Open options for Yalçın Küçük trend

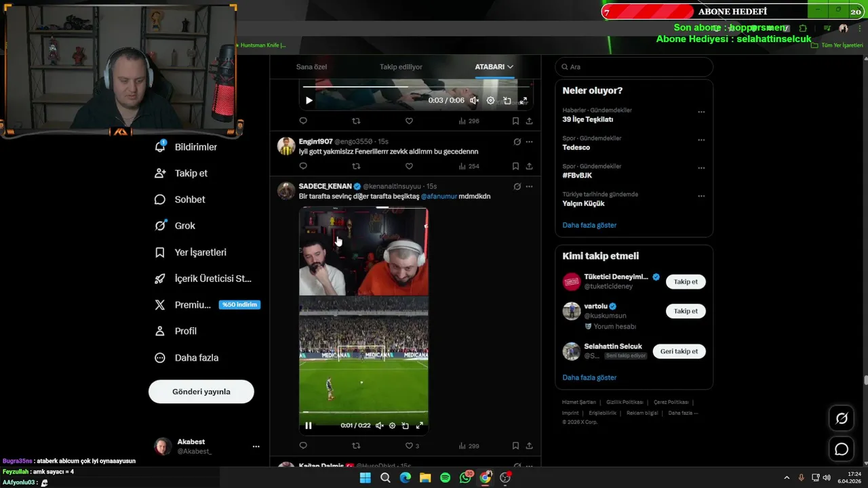tap(701, 197)
